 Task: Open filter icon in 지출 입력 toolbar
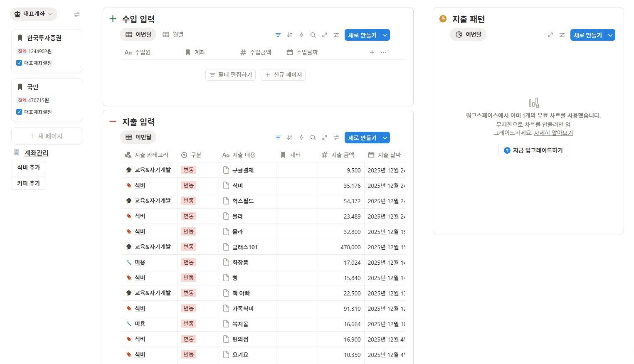point(278,138)
